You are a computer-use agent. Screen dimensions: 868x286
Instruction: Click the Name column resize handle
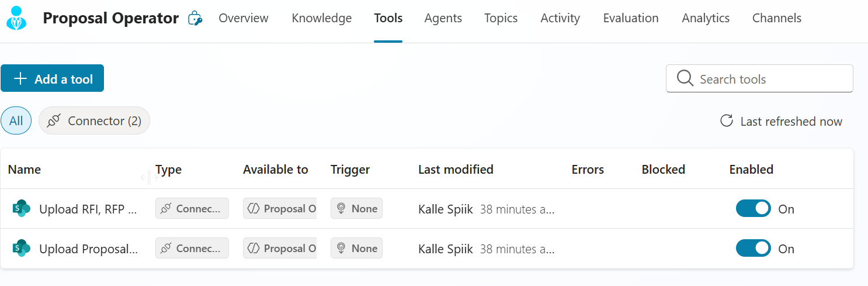coord(148,177)
